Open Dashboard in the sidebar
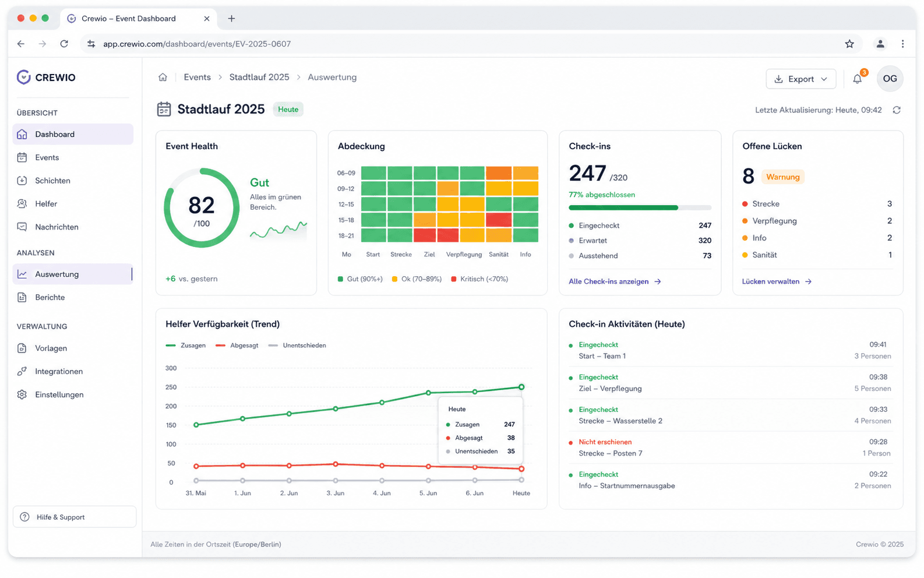924x578 pixels. 73,134
